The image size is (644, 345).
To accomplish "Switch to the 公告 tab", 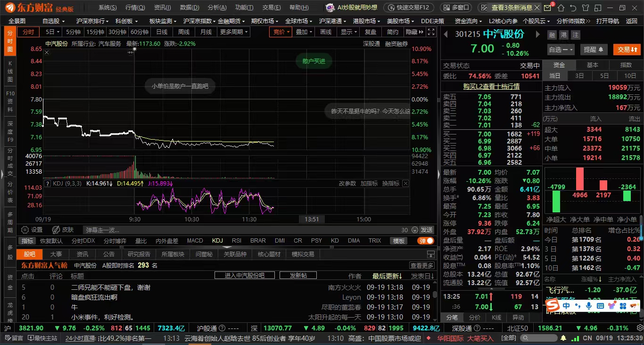I will coord(109,254).
